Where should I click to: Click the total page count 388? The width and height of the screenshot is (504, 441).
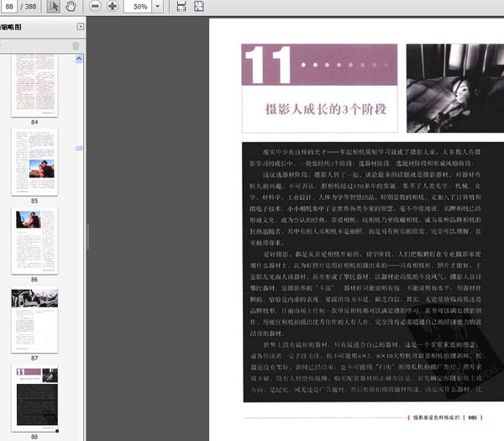pos(30,7)
